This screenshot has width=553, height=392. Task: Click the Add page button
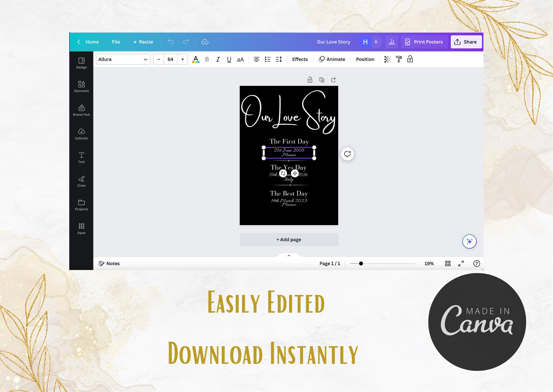pyautogui.click(x=289, y=239)
